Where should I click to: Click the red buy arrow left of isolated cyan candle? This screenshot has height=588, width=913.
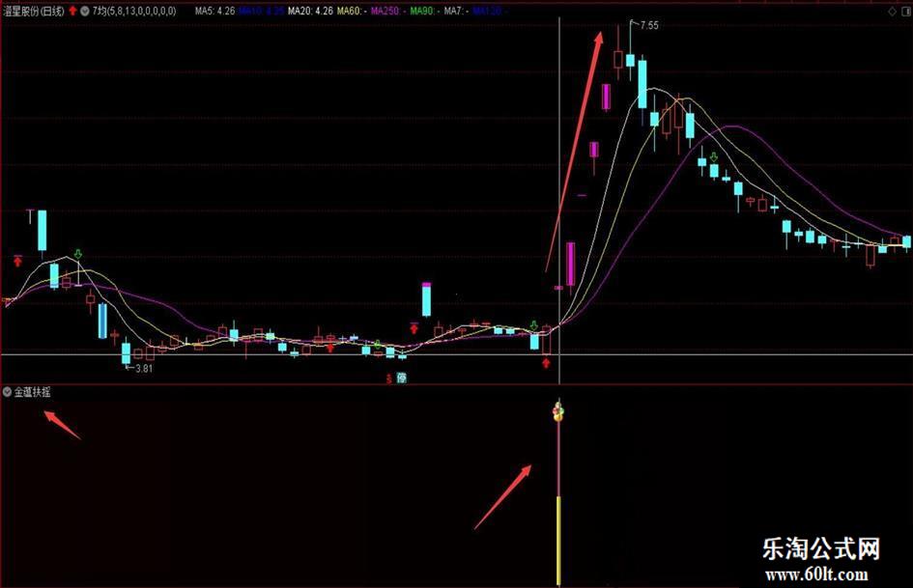coord(414,327)
